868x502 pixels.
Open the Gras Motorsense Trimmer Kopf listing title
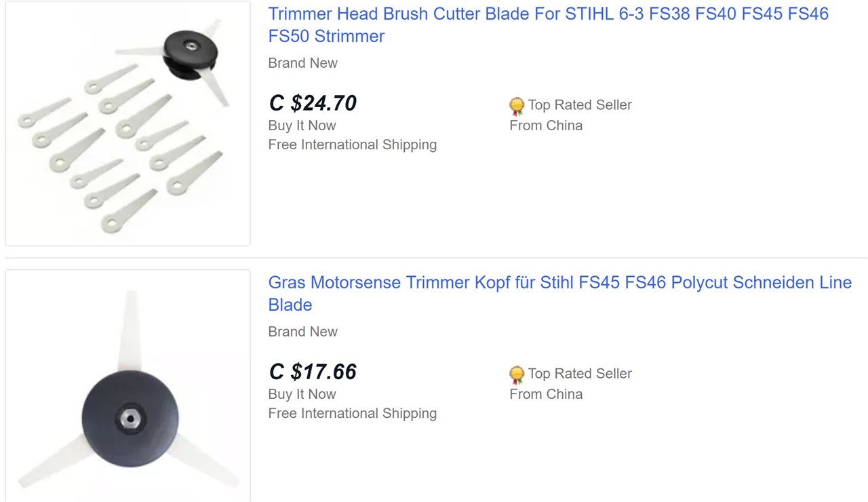559,294
